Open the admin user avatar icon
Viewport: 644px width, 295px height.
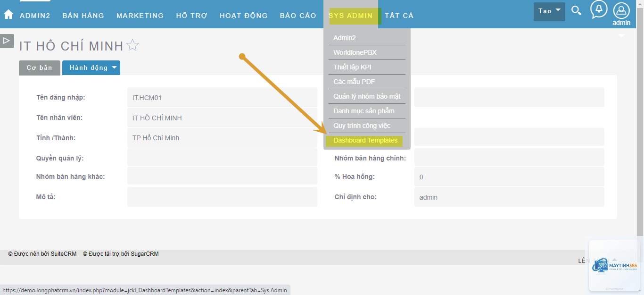pos(621,10)
